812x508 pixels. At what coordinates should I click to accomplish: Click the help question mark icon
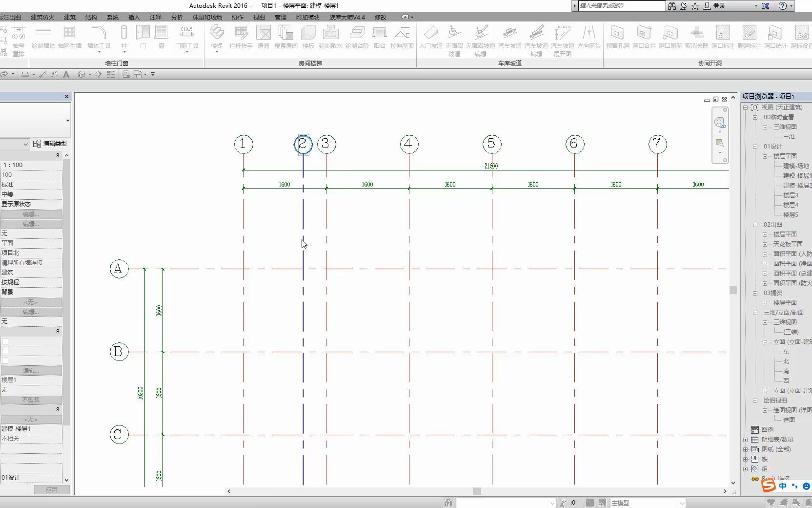click(x=783, y=6)
